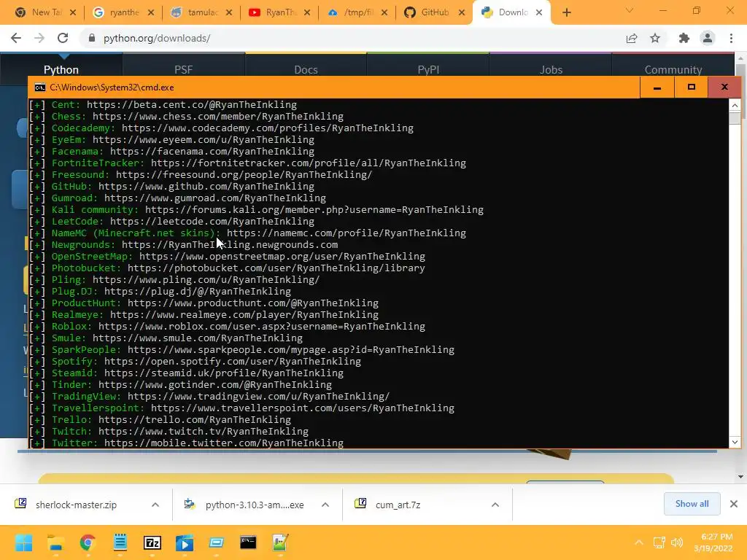Screen dimensions: 747x560
Task: Click the browser page scrollbar down arrow
Action: 740,476
